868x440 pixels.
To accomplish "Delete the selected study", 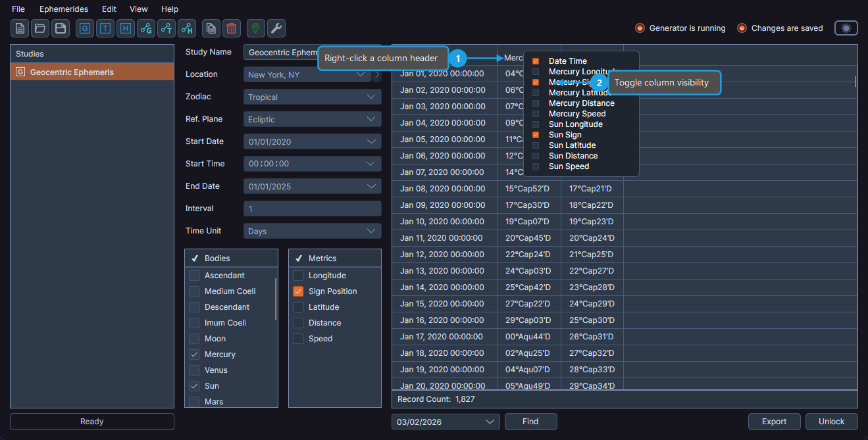I will coord(231,28).
